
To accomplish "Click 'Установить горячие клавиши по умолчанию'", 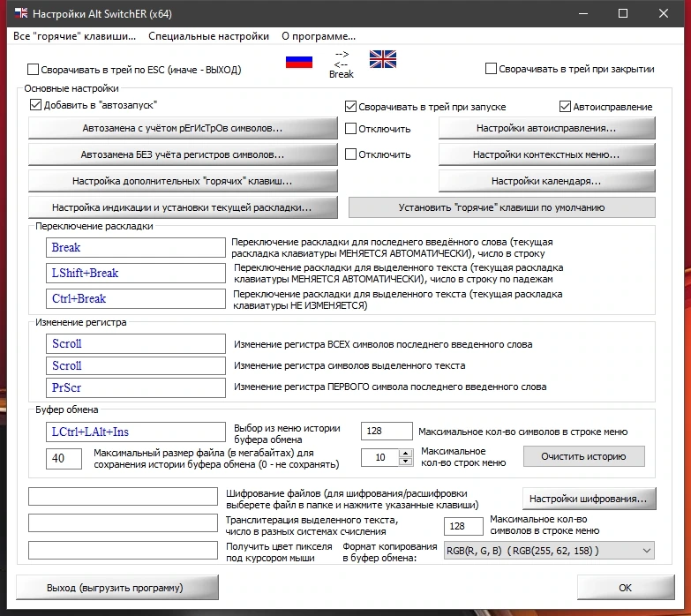I will [502, 207].
